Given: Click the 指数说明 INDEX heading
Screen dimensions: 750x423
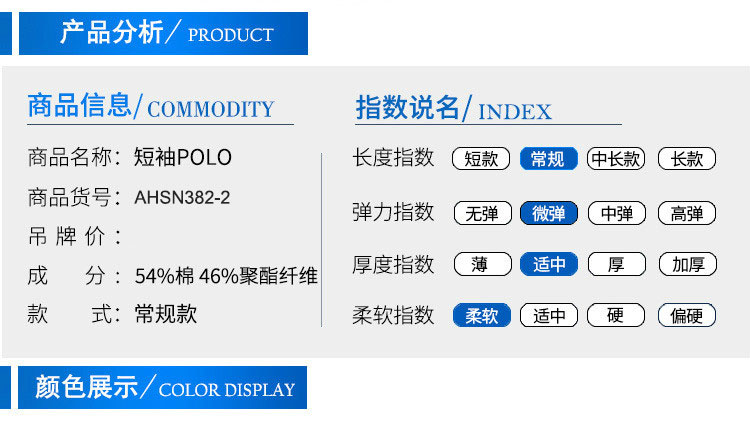Looking at the screenshot, I should point(453,109).
